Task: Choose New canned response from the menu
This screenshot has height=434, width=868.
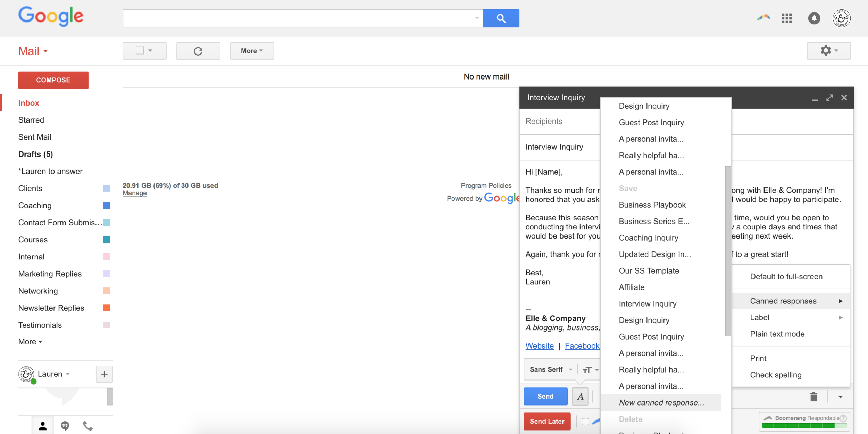Action: (661, 402)
